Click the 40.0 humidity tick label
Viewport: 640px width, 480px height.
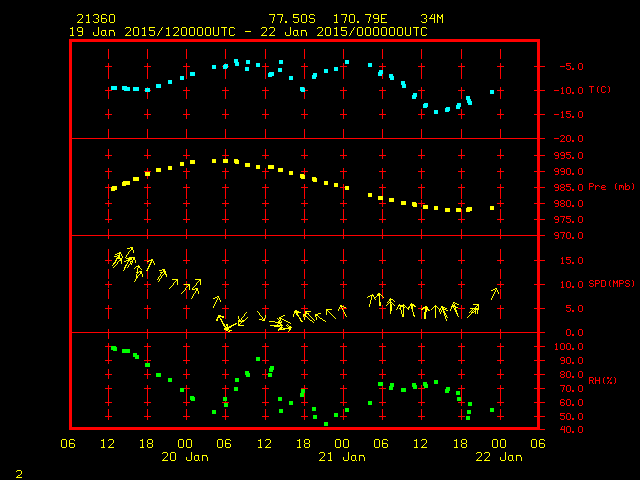tap(571, 429)
